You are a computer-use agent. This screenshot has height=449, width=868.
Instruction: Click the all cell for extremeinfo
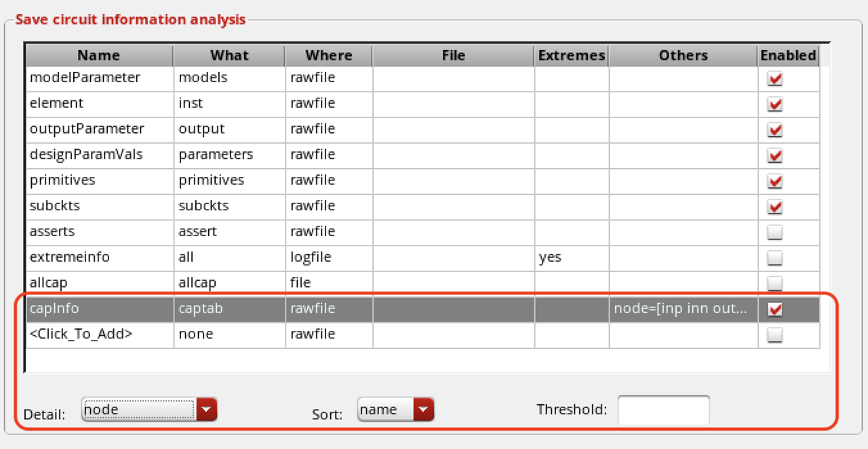click(229, 258)
